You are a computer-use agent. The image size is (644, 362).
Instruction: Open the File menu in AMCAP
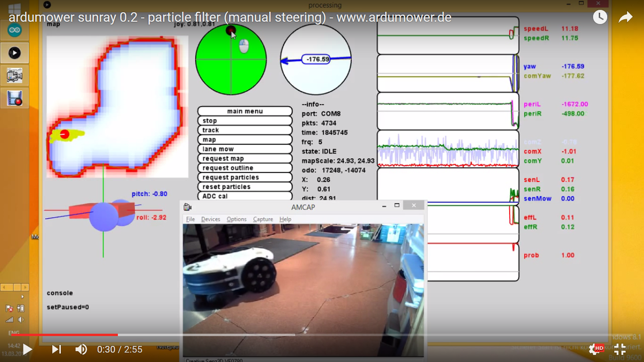click(190, 219)
